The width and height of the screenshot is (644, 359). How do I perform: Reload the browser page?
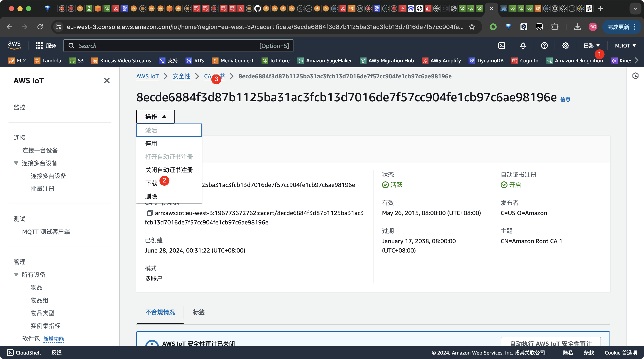point(40,27)
